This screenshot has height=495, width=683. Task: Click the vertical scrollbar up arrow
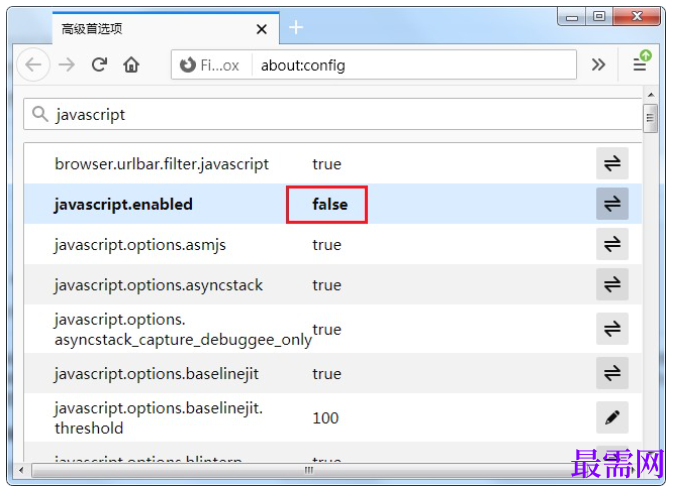(650, 97)
